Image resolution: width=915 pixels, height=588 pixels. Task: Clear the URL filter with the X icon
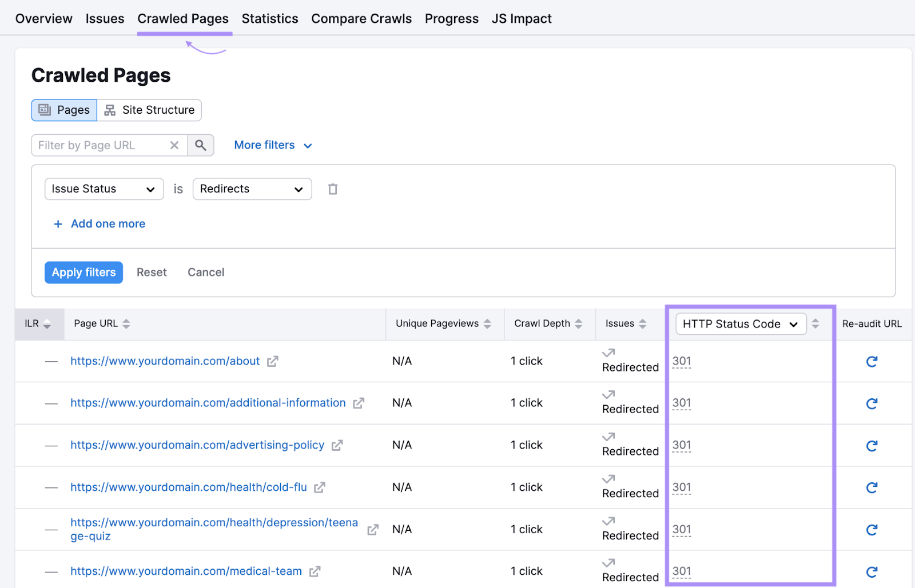(x=174, y=145)
